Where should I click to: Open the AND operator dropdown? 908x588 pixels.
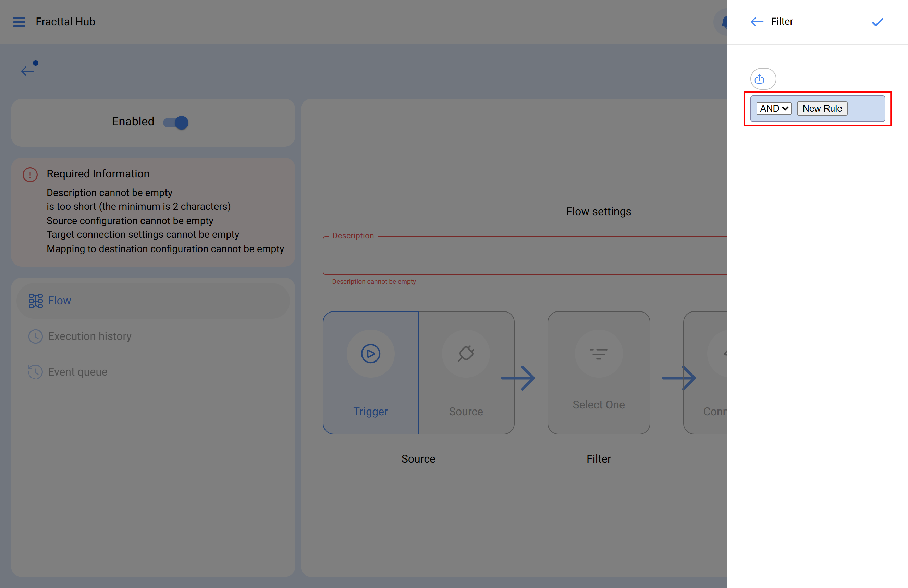pos(774,109)
